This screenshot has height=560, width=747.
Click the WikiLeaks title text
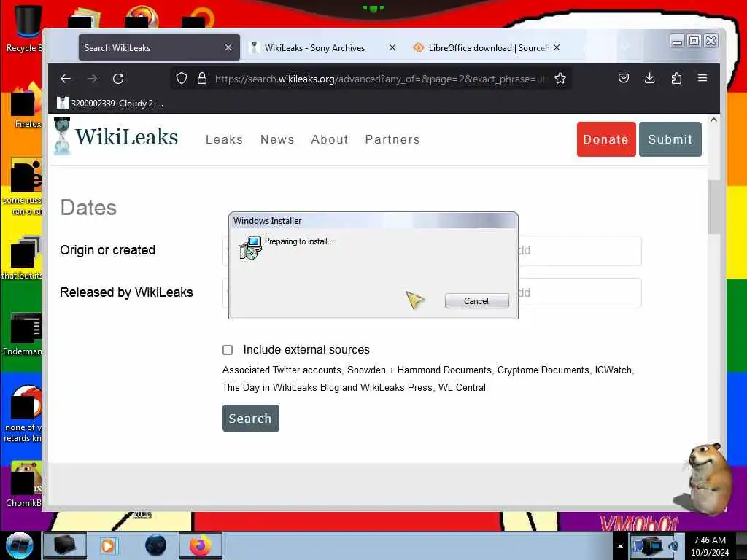[126, 136]
